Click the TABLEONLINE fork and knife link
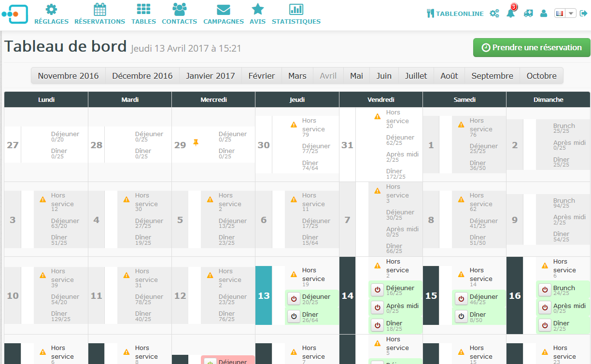The height and width of the screenshot is (364, 591). point(455,14)
